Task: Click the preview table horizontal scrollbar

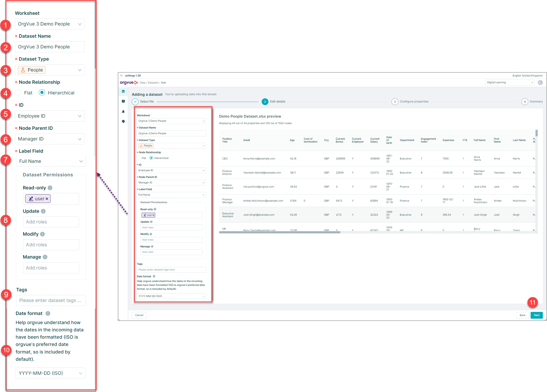Action: click(x=280, y=232)
